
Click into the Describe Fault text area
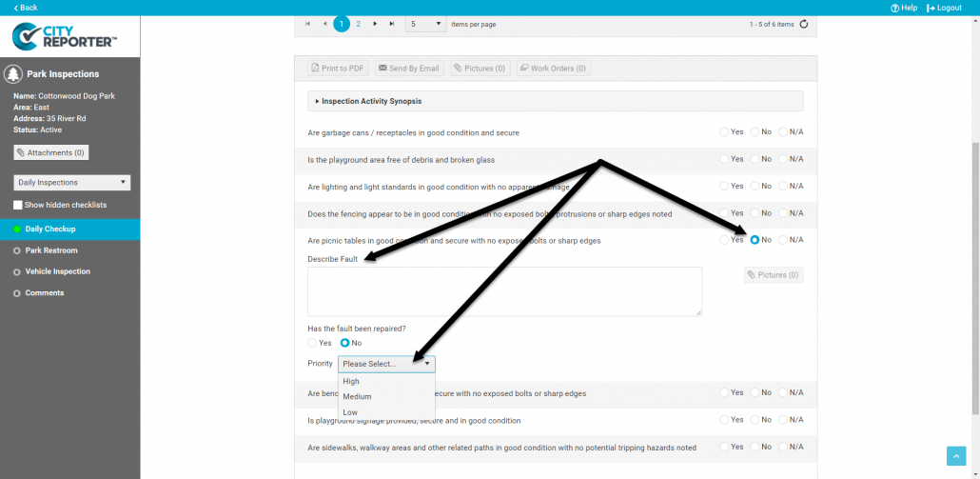504,291
